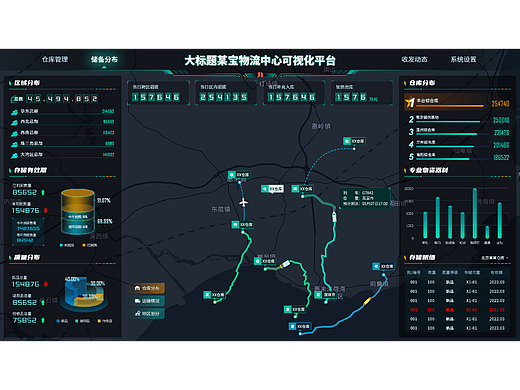Click the train icon on the teal route
Image resolution: width=520 pixels, height=390 pixels.
click(x=334, y=217)
